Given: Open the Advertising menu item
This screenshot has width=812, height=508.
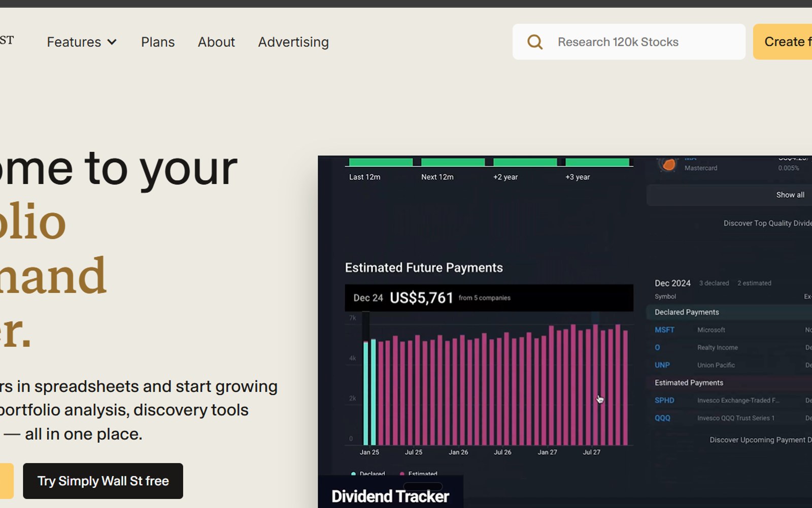Looking at the screenshot, I should click(x=293, y=42).
